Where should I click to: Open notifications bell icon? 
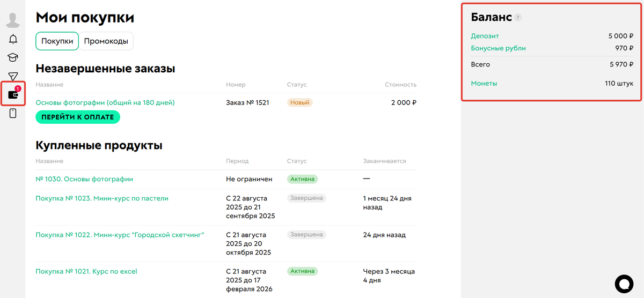coord(13,39)
